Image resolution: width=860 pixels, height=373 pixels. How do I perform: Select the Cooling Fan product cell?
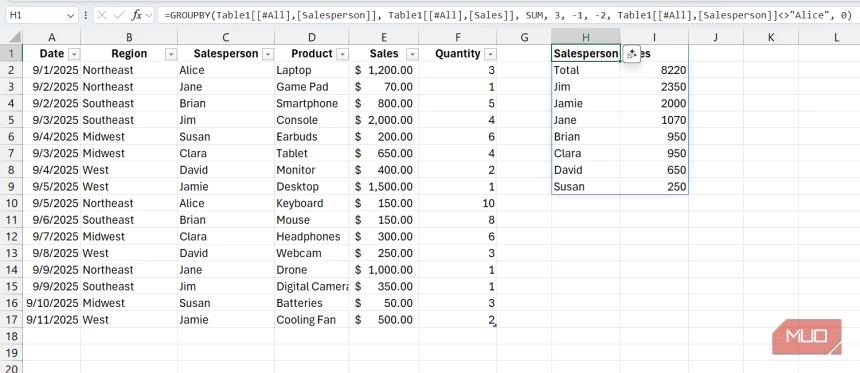point(312,320)
